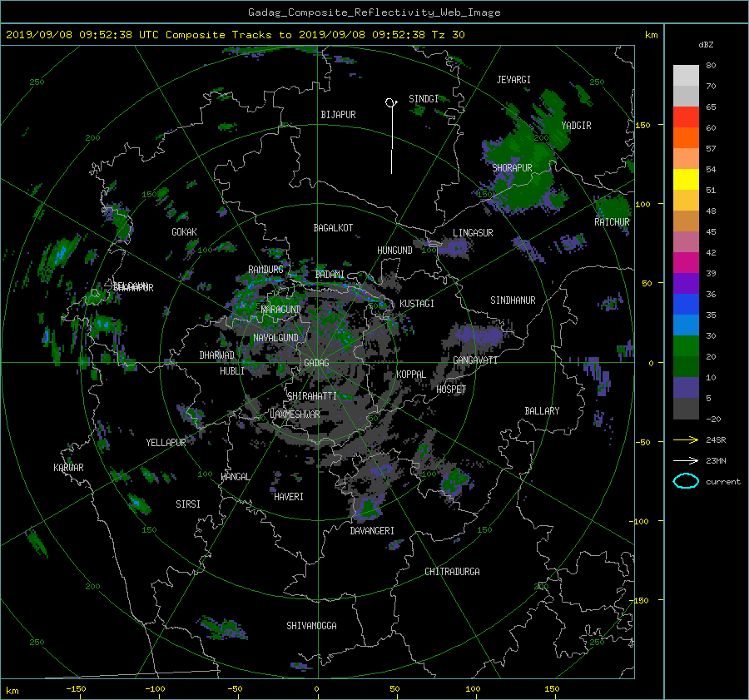Image resolution: width=749 pixels, height=700 pixels.
Task: Click the NAVALGUND city label
Action: coord(275,338)
